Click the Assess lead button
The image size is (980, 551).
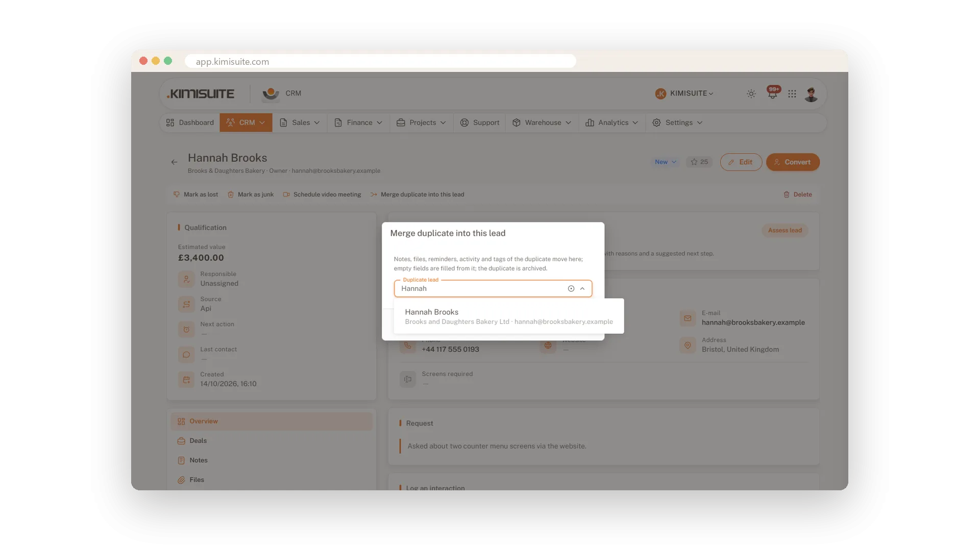(785, 231)
